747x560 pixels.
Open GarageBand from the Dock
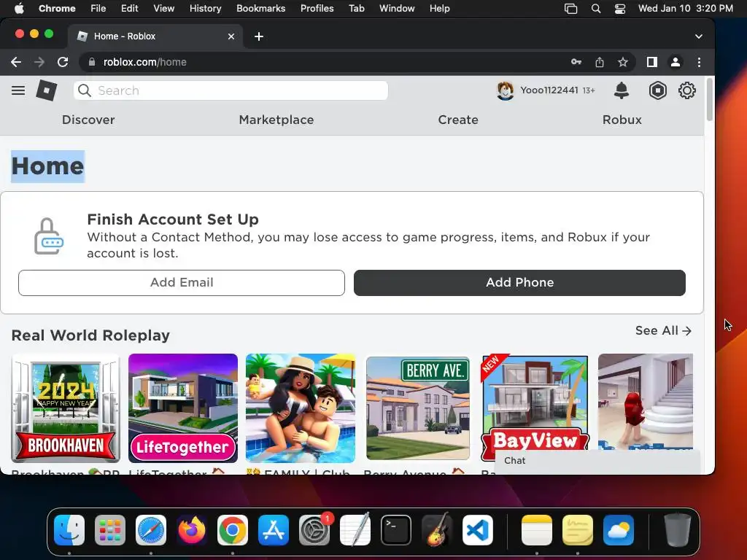pyautogui.click(x=437, y=530)
